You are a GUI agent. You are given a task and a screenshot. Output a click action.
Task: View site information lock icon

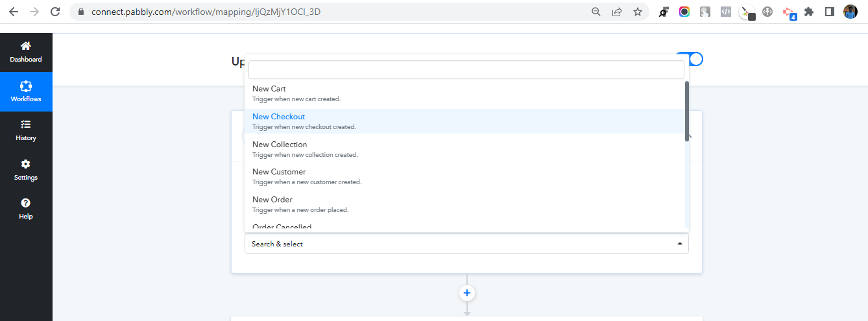click(x=81, y=12)
